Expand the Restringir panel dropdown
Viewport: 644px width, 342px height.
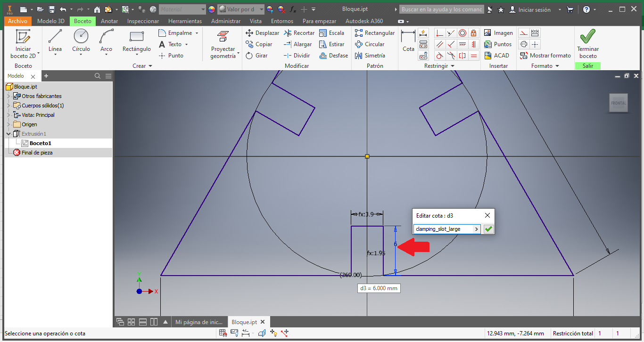tap(439, 66)
